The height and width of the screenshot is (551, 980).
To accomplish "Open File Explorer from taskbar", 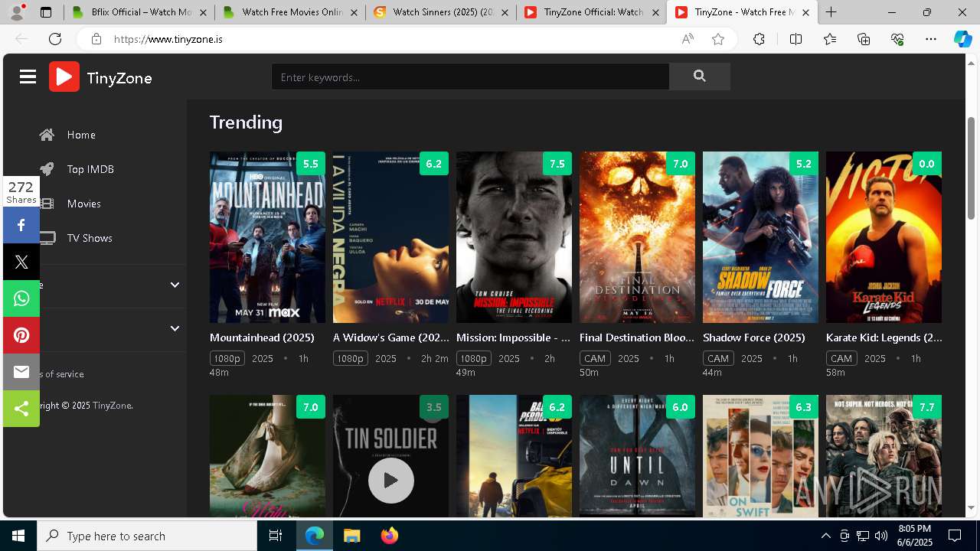I will point(351,536).
